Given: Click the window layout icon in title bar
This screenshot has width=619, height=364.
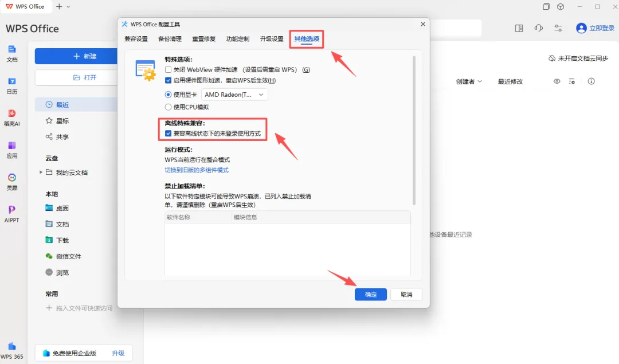Looking at the screenshot, I should (546, 7).
